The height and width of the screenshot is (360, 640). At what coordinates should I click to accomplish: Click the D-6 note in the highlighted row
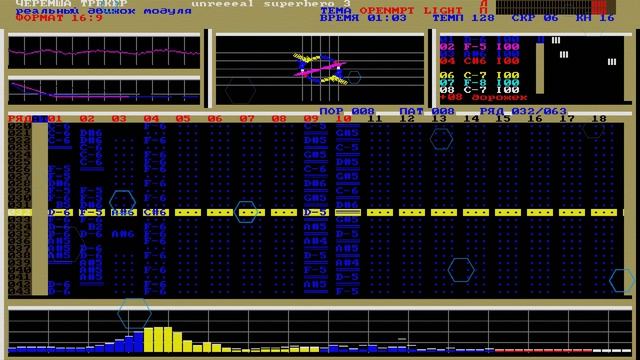coord(60,212)
